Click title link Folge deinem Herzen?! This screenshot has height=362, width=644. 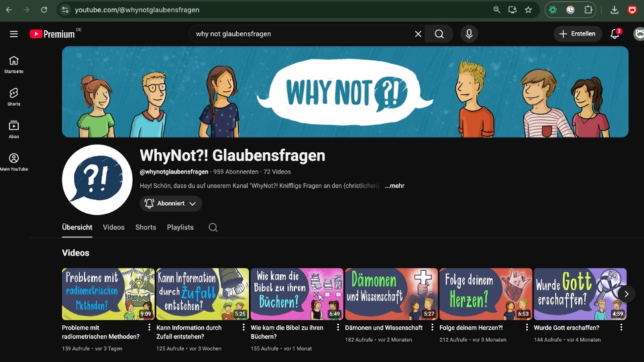click(471, 328)
